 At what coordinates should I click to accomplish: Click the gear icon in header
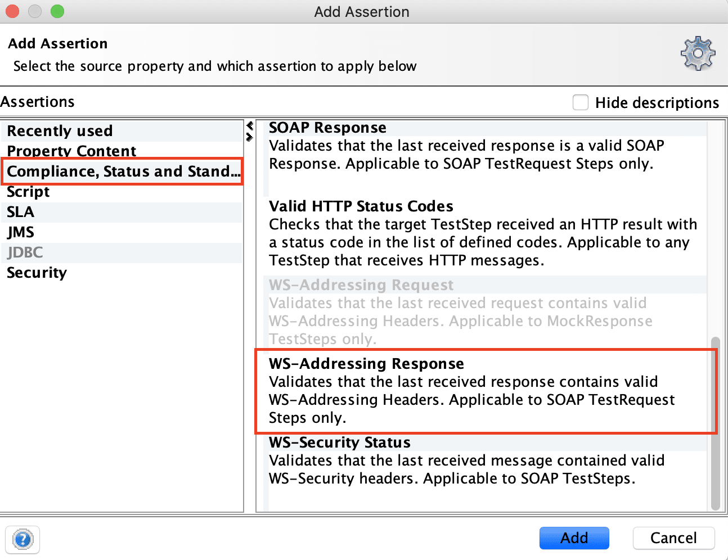(x=698, y=53)
